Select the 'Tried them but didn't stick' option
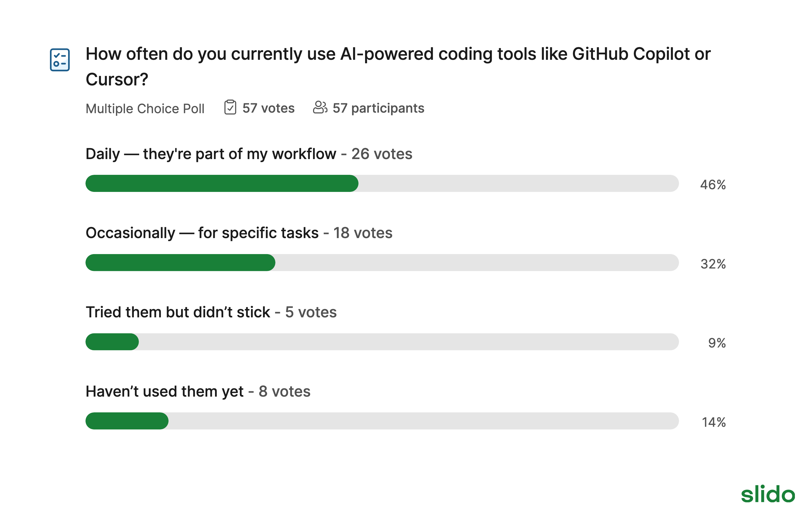Image resolution: width=812 pixels, height=521 pixels. point(178,312)
